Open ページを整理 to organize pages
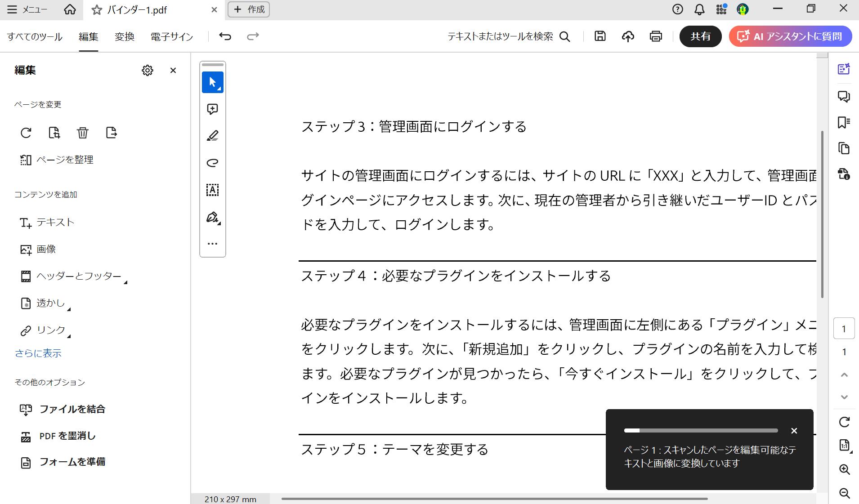 click(65, 159)
